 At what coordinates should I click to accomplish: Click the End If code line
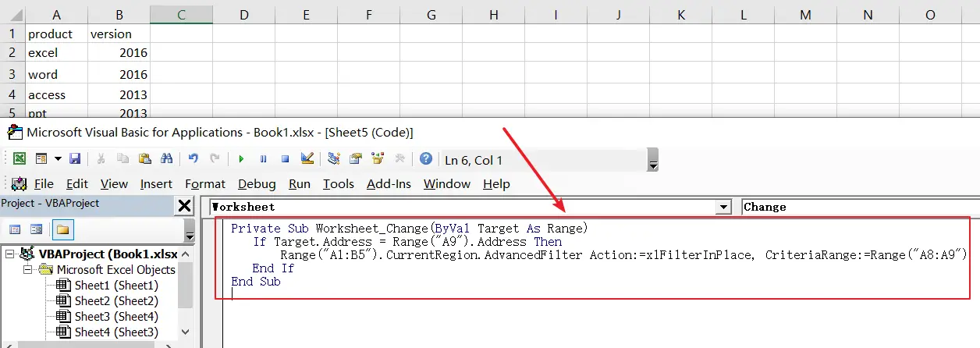click(273, 268)
